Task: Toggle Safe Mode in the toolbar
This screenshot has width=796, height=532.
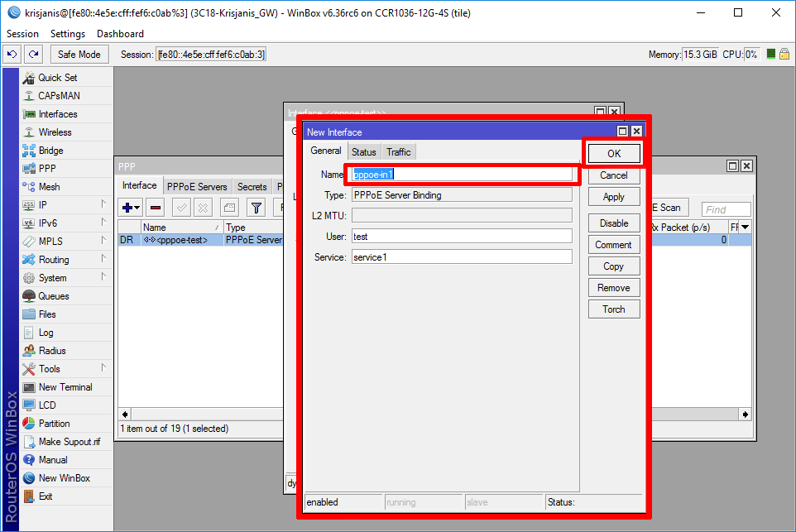Action: click(x=79, y=53)
